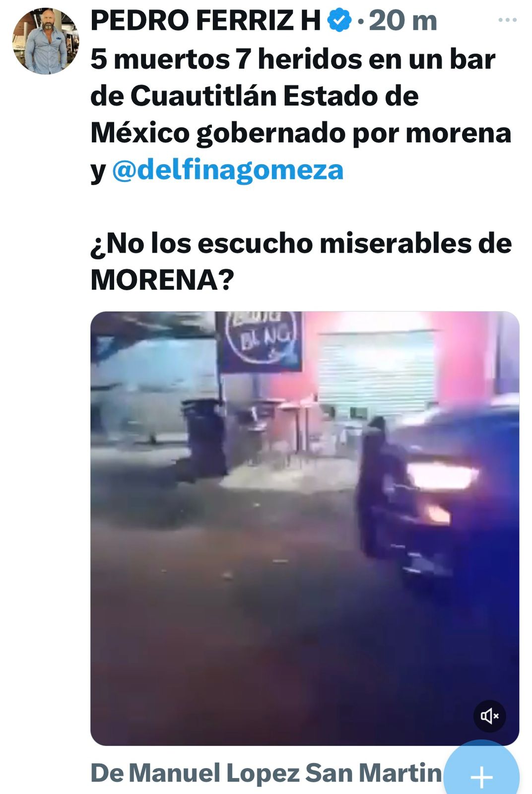
Task: Click the "¿No los escucho miserables de" line
Action: (301, 243)
